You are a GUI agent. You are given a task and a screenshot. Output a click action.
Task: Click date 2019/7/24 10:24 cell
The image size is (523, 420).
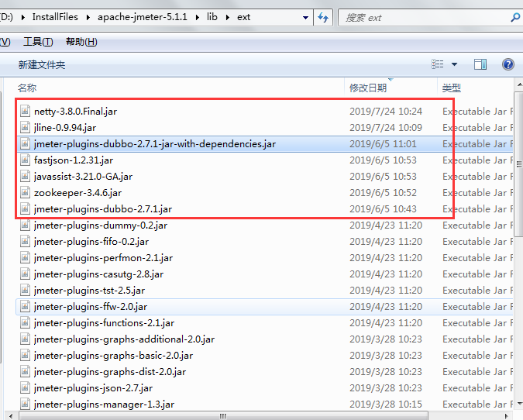click(386, 111)
